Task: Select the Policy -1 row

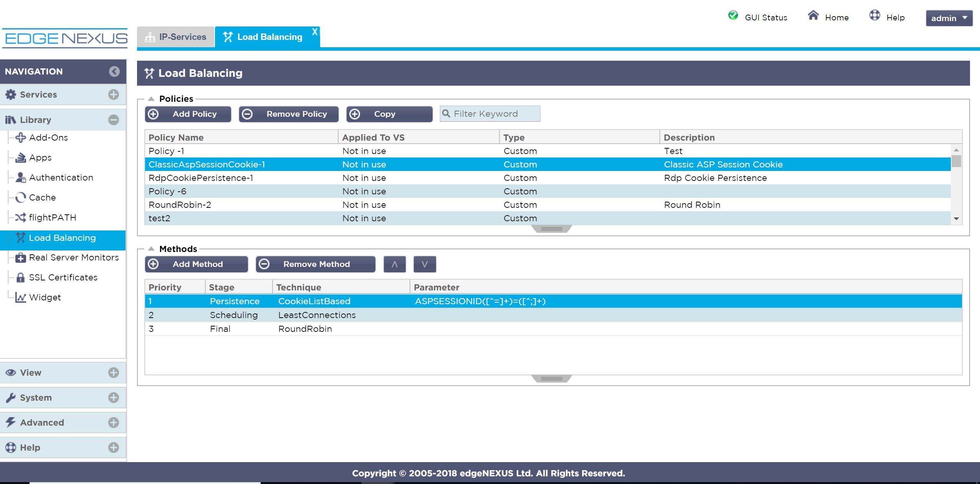Action: 548,151
